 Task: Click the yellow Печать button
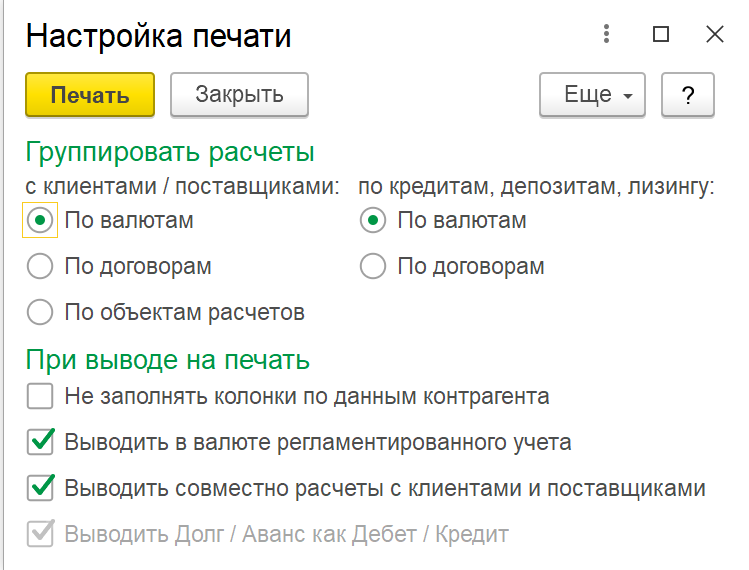(90, 95)
